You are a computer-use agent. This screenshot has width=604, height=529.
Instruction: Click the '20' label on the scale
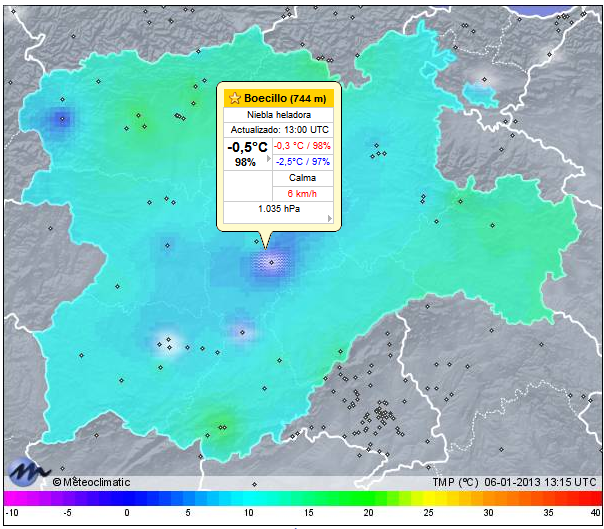pos(368,512)
